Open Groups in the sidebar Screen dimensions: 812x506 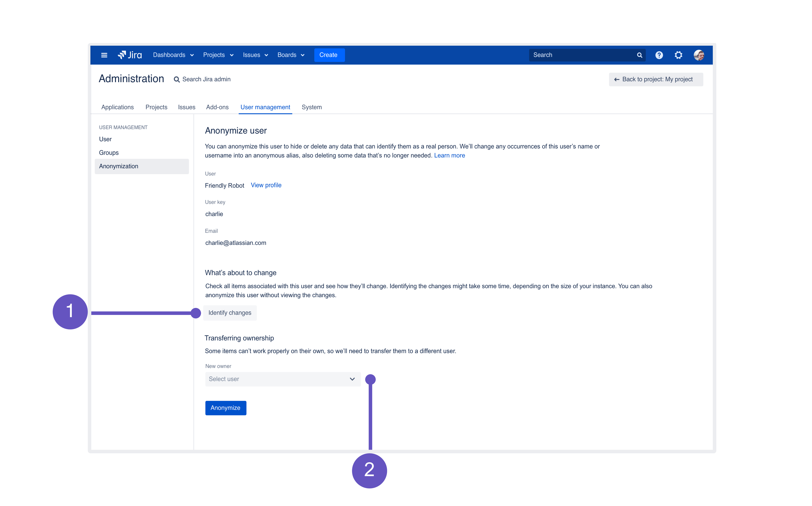(109, 153)
